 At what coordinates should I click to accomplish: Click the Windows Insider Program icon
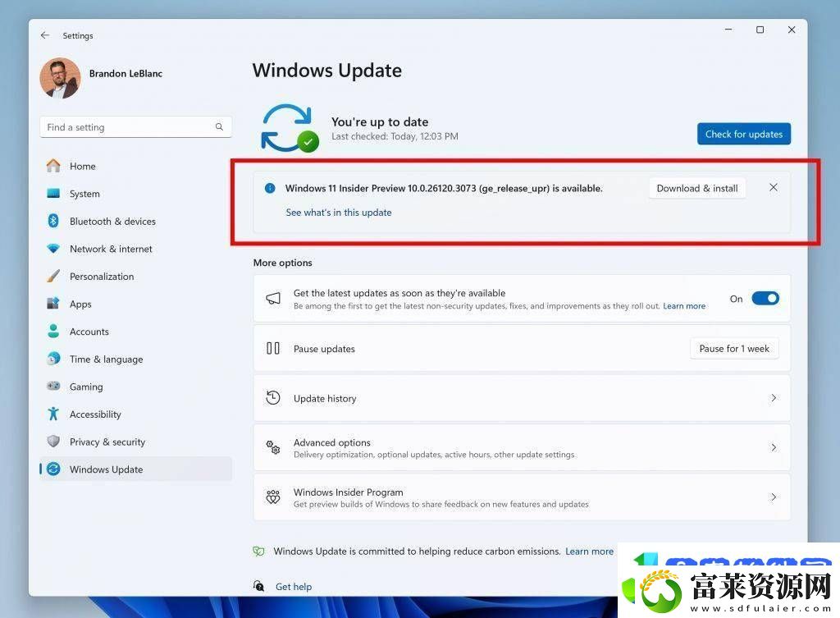[273, 497]
